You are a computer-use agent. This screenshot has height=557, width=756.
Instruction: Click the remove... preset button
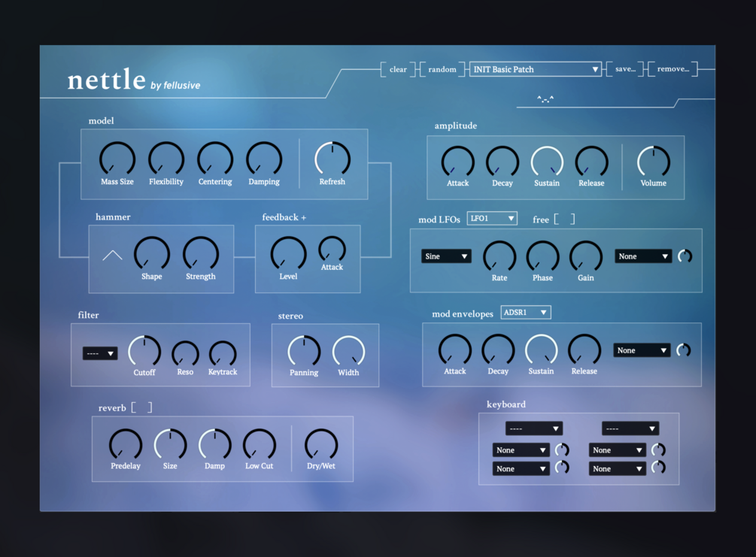pyautogui.click(x=673, y=69)
